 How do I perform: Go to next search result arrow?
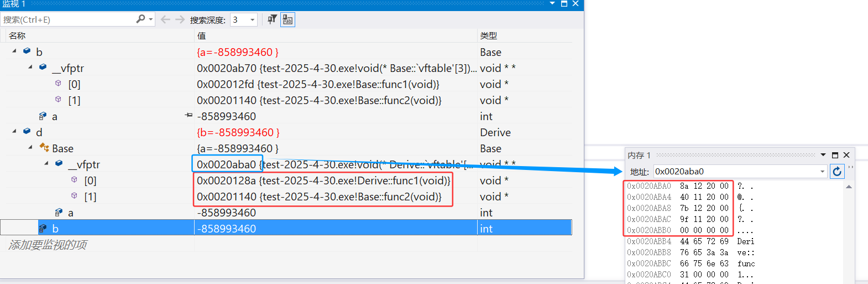180,19
